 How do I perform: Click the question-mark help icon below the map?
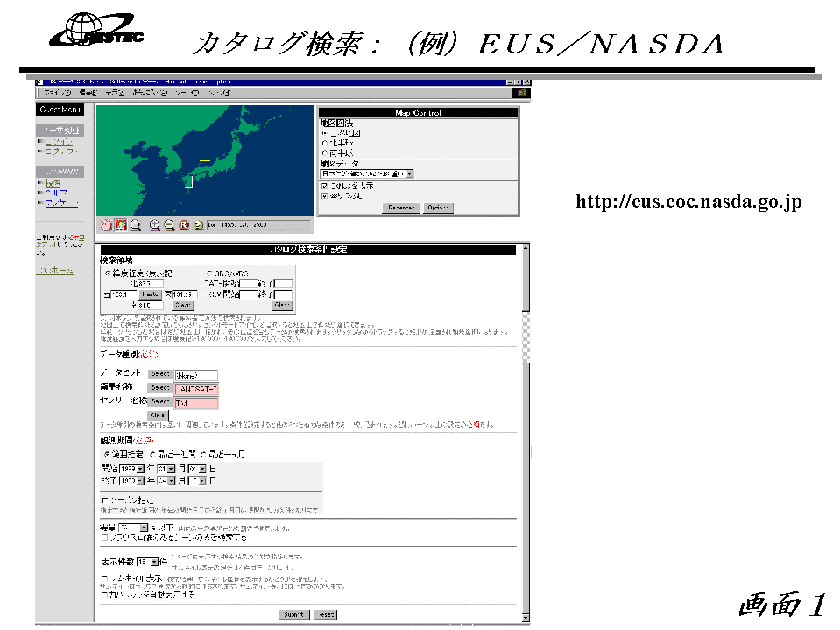198,225
